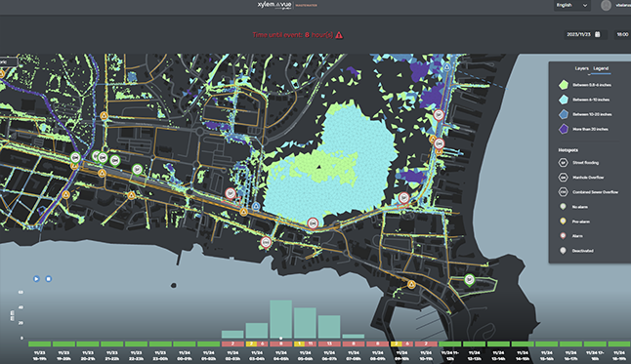The width and height of the screenshot is (631, 364).
Task: Start timeline playback with play button
Action: (x=36, y=279)
